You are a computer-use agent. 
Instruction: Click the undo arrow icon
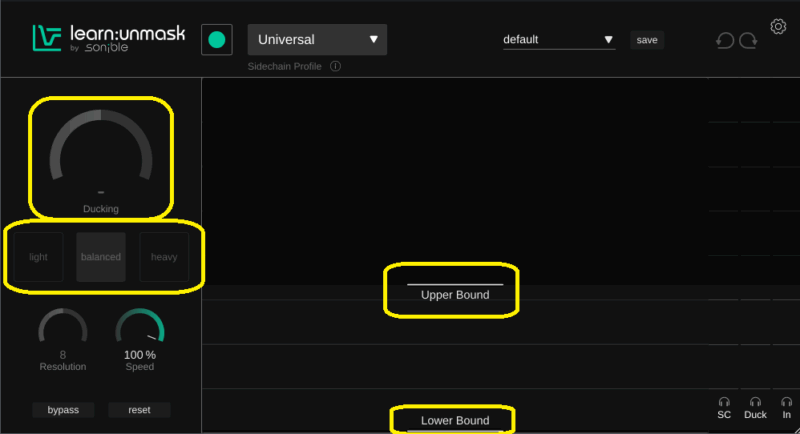(x=726, y=41)
